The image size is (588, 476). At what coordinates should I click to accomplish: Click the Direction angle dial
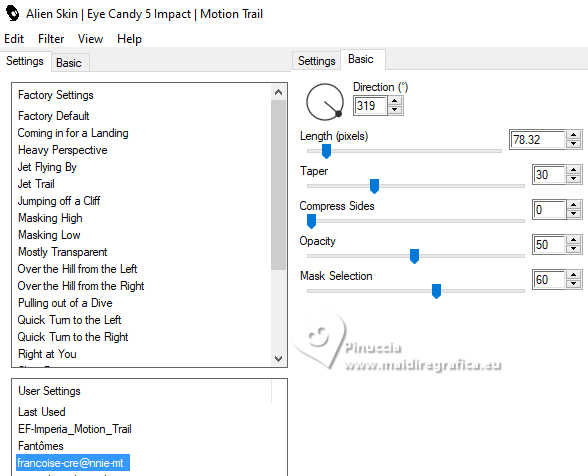click(x=325, y=102)
